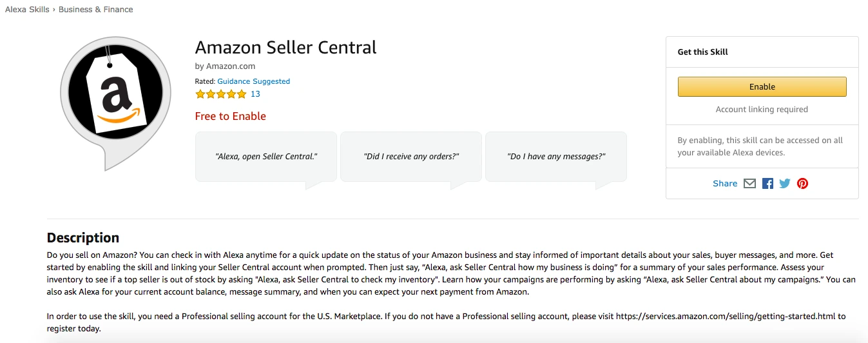Go to Business & Finance category

(x=96, y=10)
